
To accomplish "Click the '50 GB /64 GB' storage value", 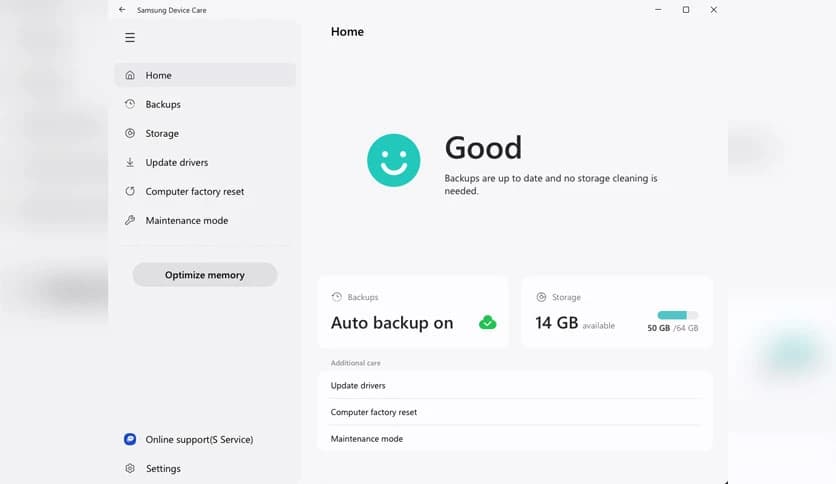I will [672, 328].
